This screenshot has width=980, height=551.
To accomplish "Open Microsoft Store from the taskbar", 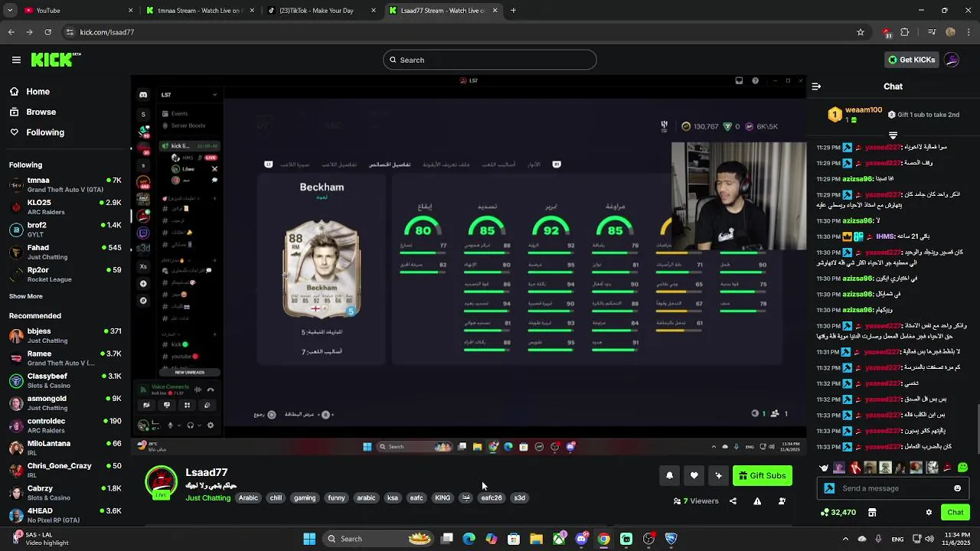I will 514,539.
